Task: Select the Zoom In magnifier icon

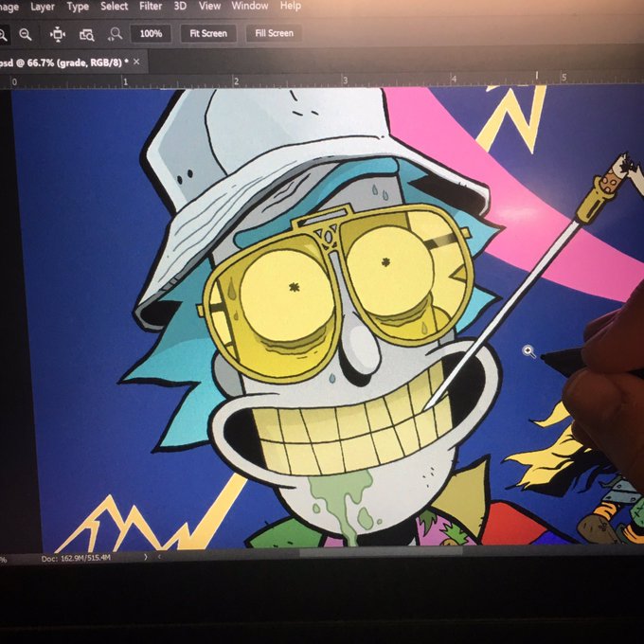Action: pyautogui.click(x=3, y=35)
